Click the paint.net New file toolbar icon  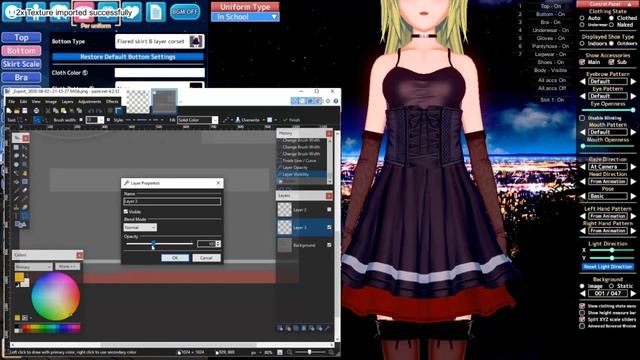click(9, 111)
